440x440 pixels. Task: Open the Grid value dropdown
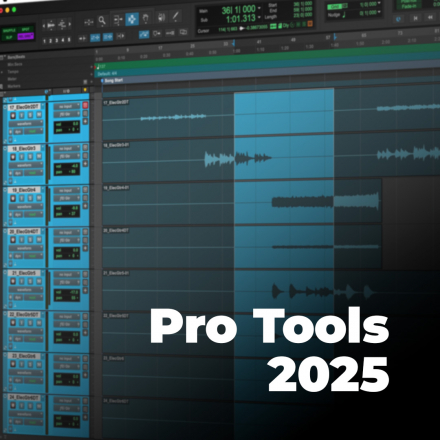[379, 3]
